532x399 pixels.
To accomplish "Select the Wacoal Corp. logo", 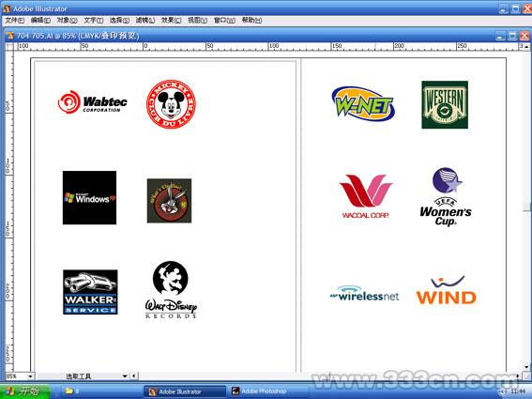I will point(366,196).
